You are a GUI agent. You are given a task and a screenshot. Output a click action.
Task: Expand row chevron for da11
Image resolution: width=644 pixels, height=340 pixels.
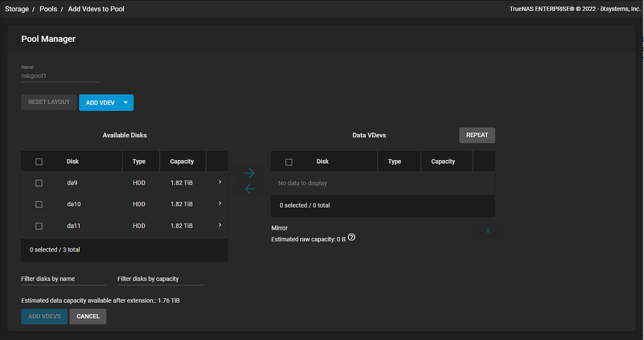point(220,225)
